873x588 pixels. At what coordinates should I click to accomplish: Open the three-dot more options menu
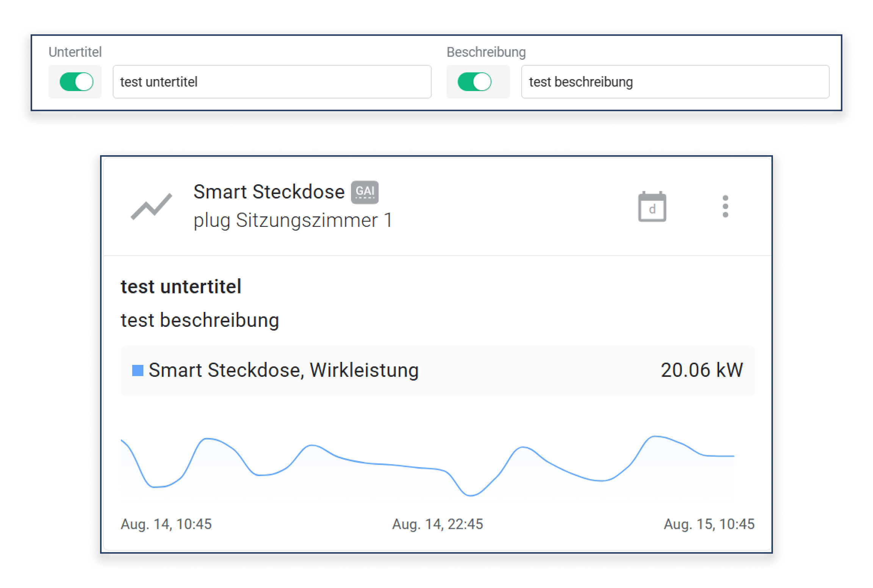725,207
